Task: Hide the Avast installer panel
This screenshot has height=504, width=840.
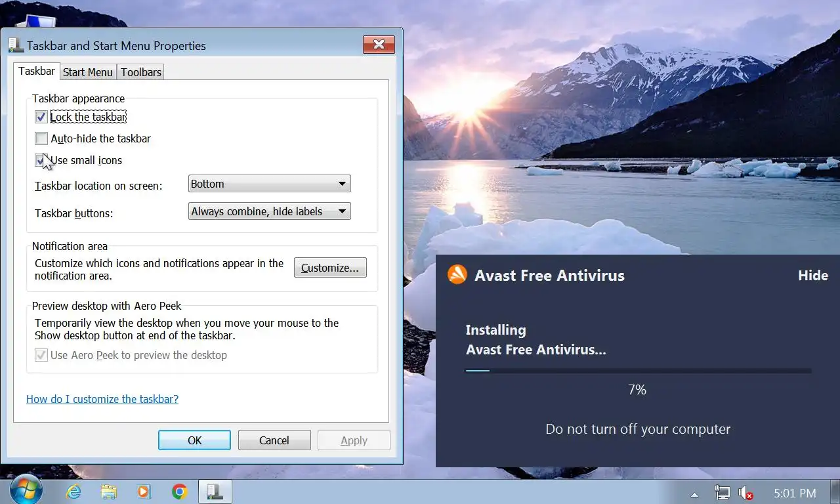Action: coord(812,276)
